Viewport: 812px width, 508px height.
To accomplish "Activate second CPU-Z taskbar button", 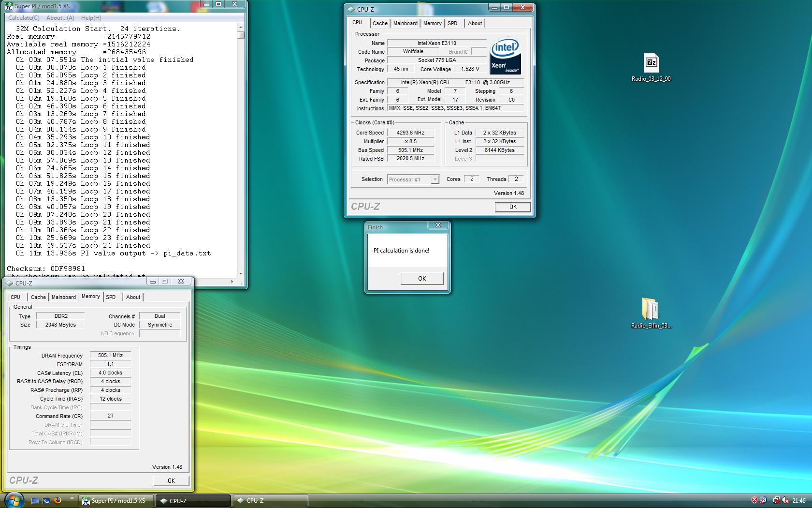I will 270,501.
